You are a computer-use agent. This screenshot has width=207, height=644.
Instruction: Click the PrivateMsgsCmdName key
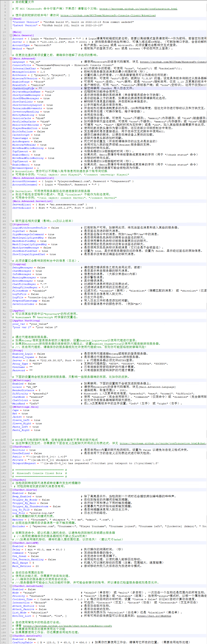(26, 92)
